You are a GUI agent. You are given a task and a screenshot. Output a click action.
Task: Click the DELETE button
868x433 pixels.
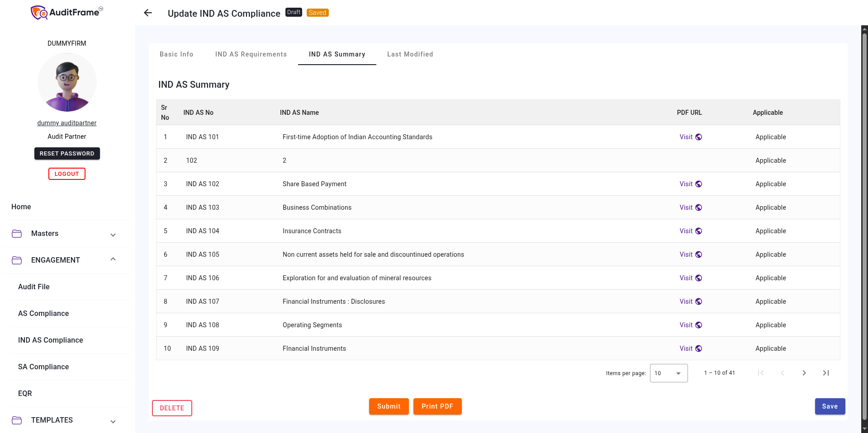click(x=172, y=408)
